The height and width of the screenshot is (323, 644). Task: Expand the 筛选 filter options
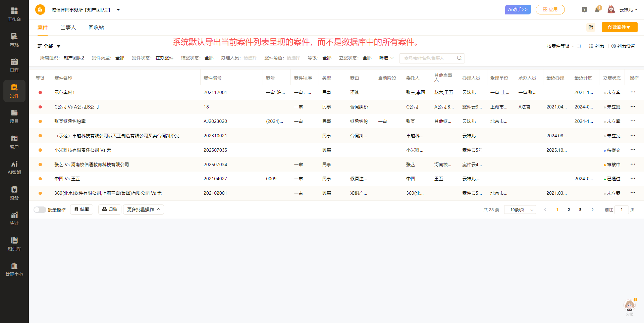click(386, 58)
